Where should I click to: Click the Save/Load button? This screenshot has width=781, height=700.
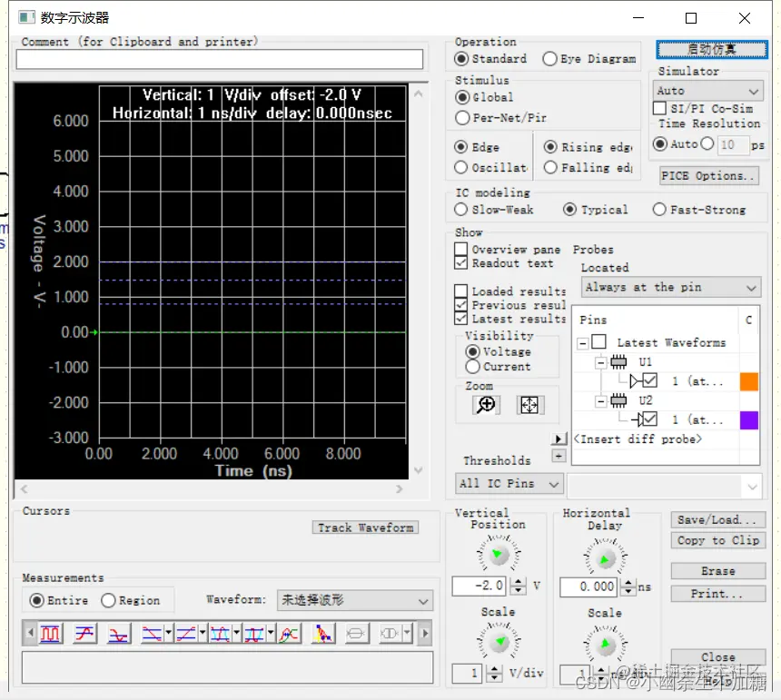[x=717, y=519]
